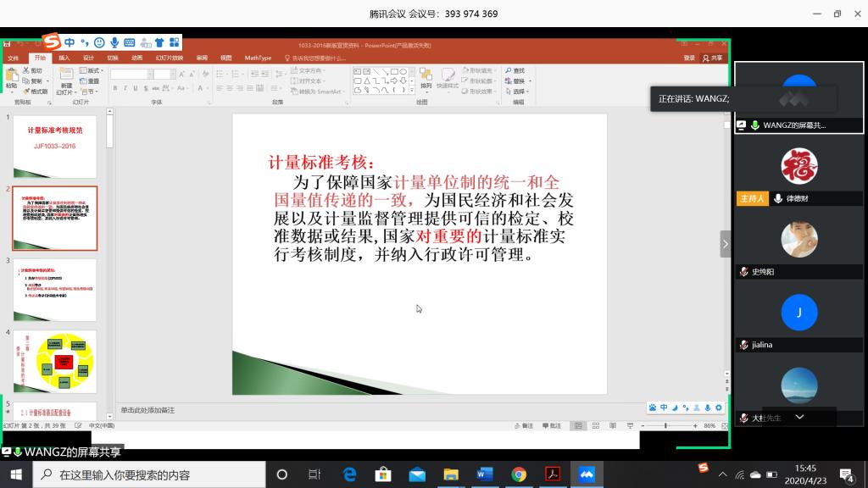The height and width of the screenshot is (488, 868).
Task: Click Share 共享 button in PowerPoint
Action: pos(712,58)
